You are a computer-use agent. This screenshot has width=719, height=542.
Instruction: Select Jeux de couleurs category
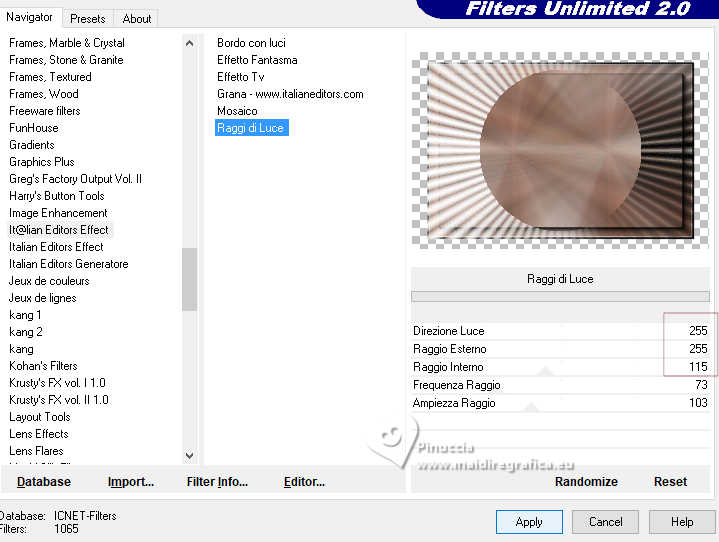[49, 281]
